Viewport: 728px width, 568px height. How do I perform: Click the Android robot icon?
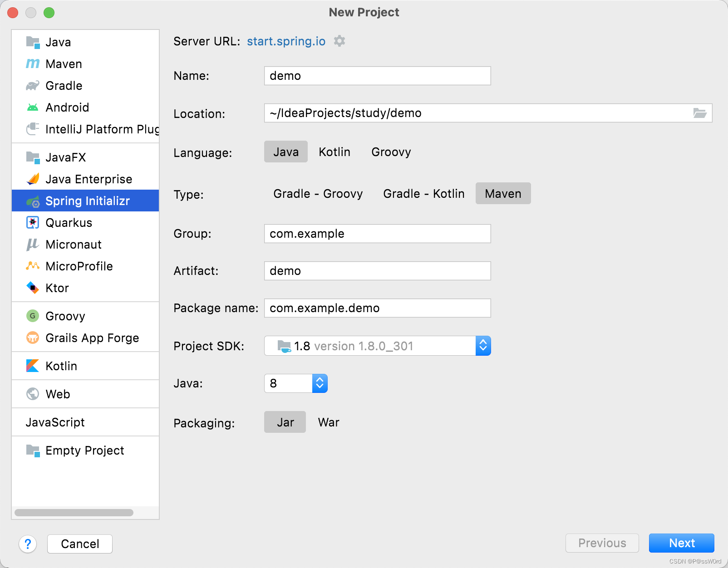33,108
